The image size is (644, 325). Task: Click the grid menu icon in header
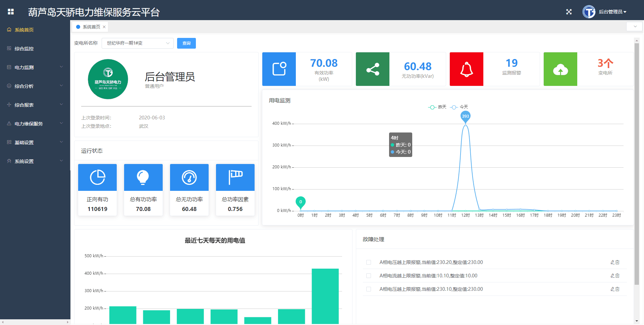(x=11, y=12)
